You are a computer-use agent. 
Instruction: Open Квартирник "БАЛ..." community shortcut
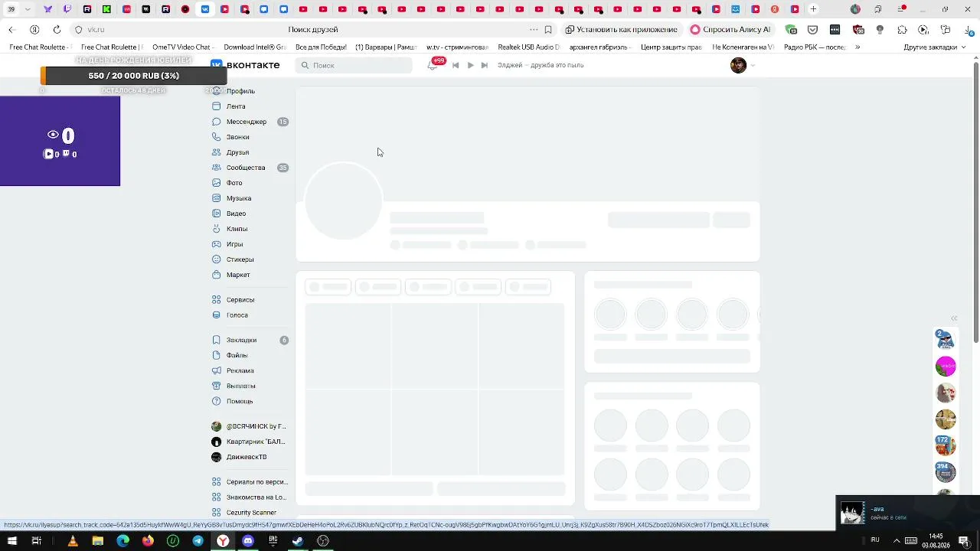(249, 442)
